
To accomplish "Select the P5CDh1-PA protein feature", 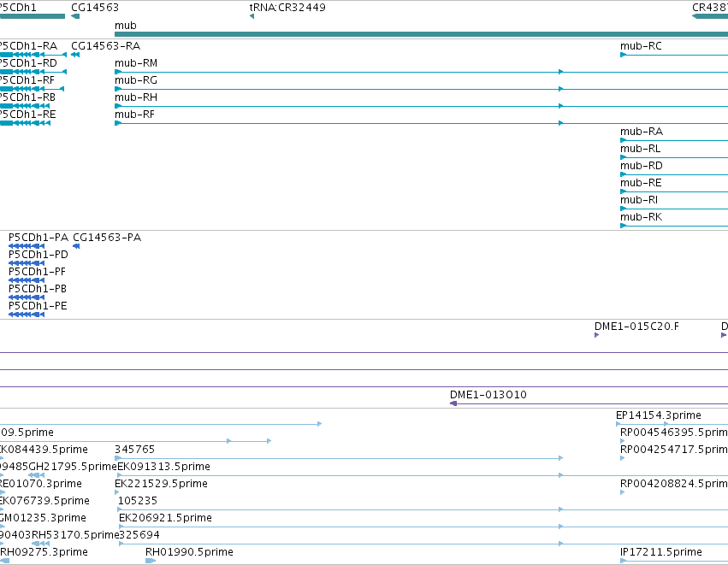I will [x=27, y=246].
